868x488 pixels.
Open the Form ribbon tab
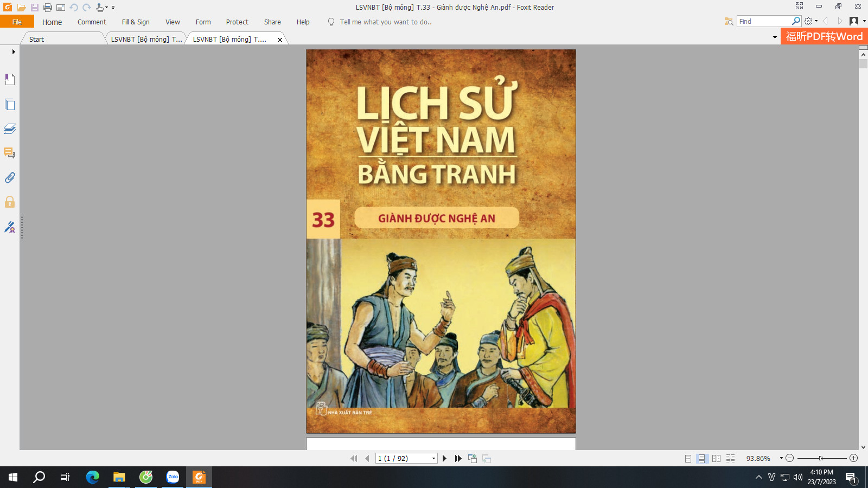click(203, 22)
